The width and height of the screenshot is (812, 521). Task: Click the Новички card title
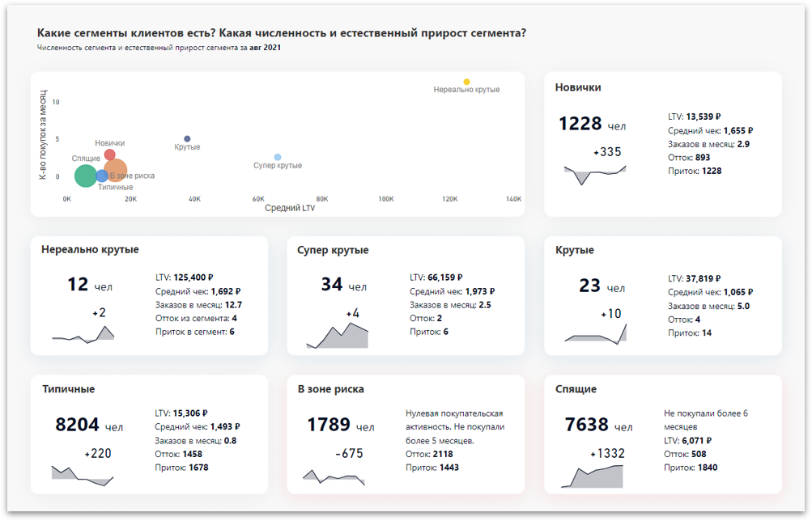(578, 87)
